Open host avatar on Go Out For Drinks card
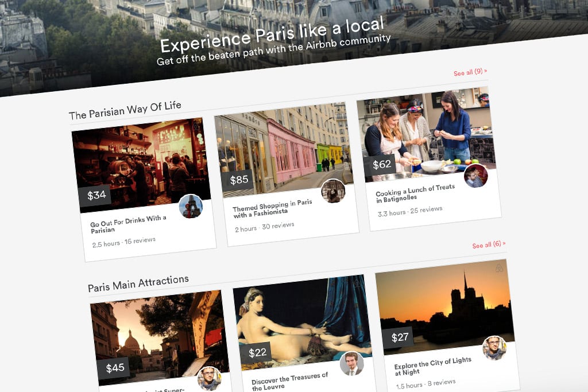 pos(191,206)
